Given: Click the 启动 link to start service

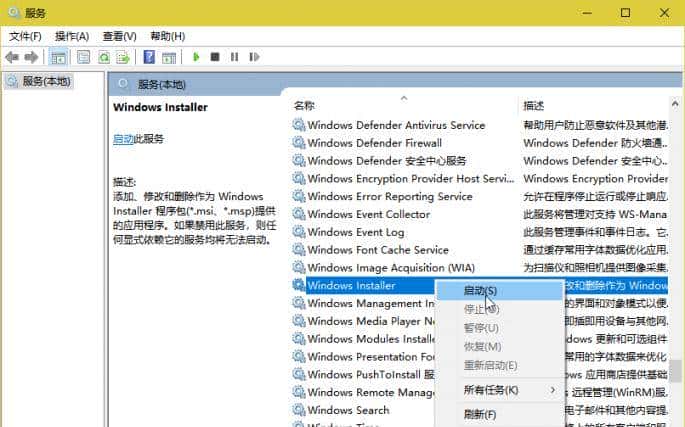Looking at the screenshot, I should tap(123, 139).
